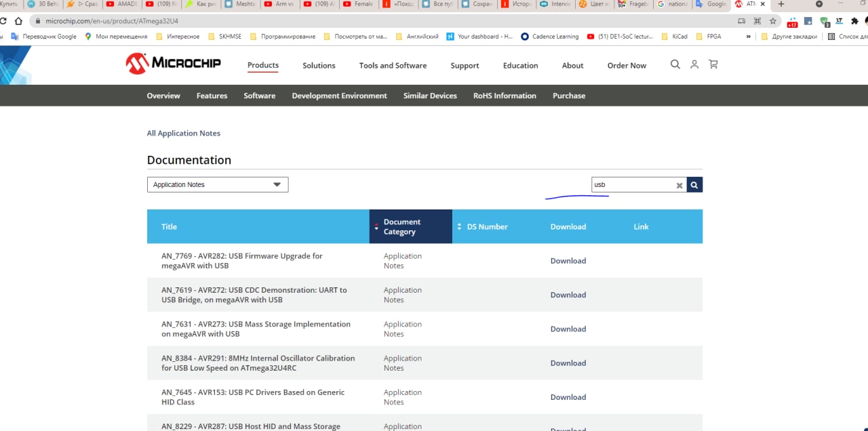Open the tab search dropdown button

(819, 4)
